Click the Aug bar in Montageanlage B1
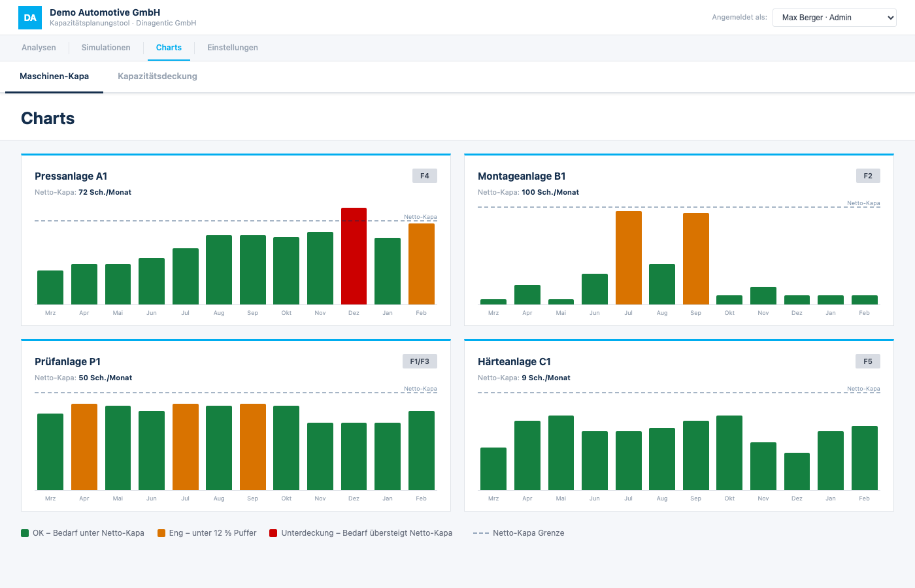The width and height of the screenshot is (915, 588). [662, 284]
